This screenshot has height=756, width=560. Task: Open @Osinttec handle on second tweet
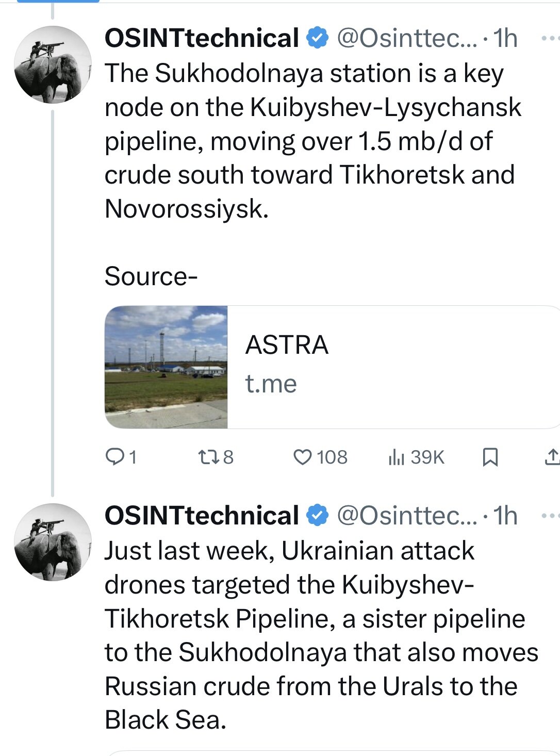coord(407,516)
